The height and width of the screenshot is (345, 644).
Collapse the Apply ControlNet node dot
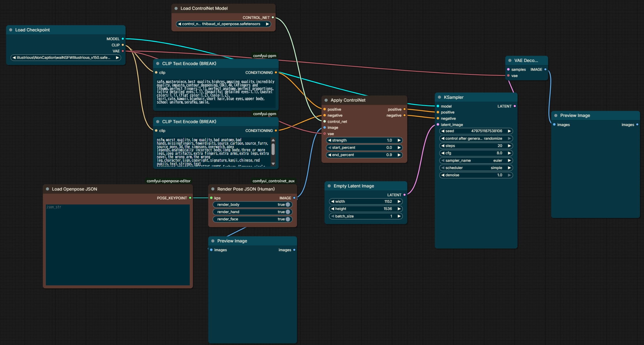tap(326, 100)
